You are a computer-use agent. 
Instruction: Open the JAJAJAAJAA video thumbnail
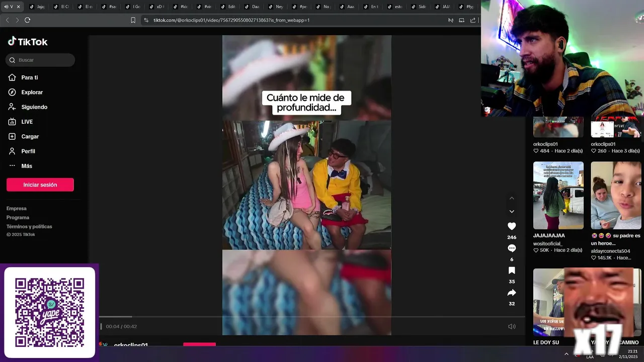(558, 195)
